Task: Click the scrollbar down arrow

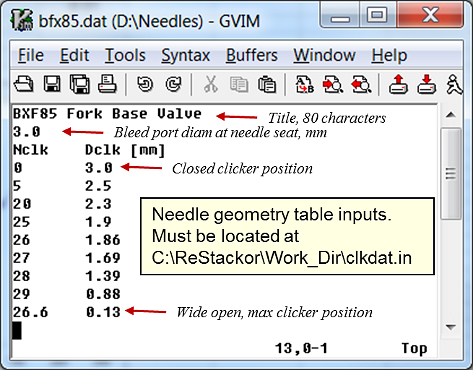Action: pyautogui.click(x=451, y=327)
